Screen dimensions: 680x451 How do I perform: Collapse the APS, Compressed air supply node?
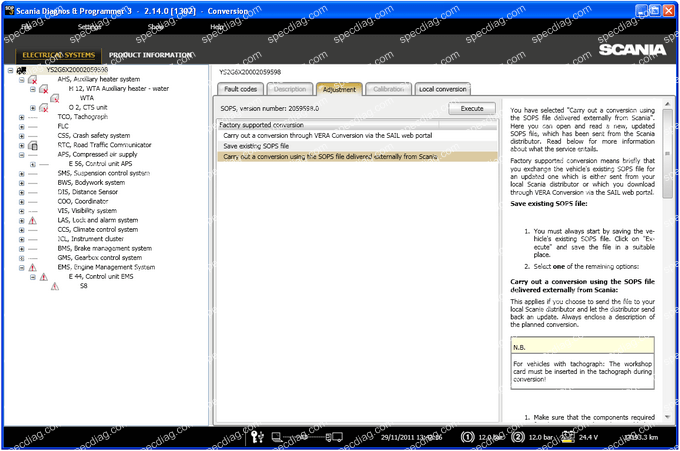tap(22, 155)
